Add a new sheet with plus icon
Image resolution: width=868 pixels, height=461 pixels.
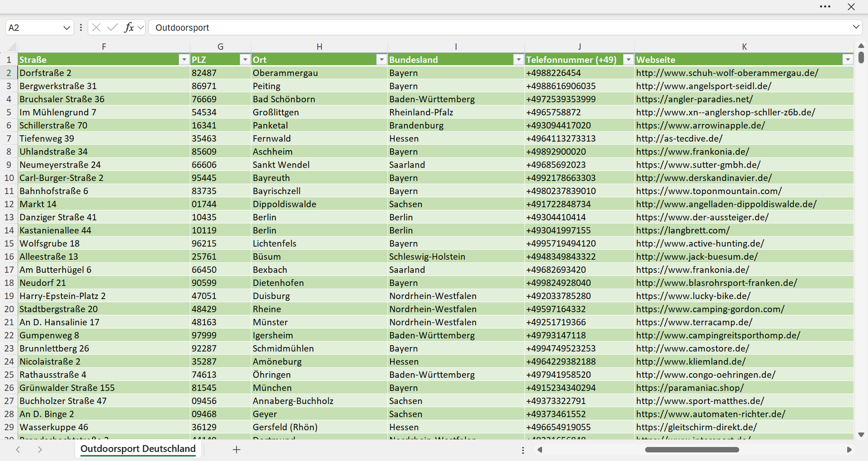coord(236,449)
